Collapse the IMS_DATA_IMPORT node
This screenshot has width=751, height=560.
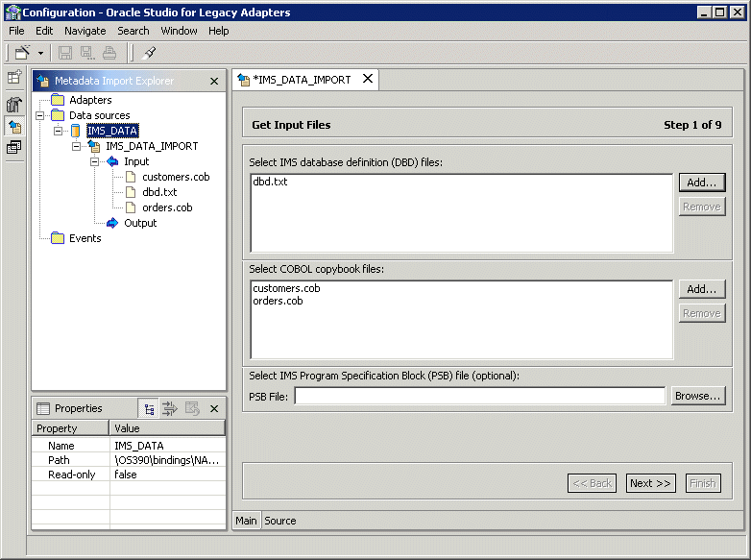77,146
